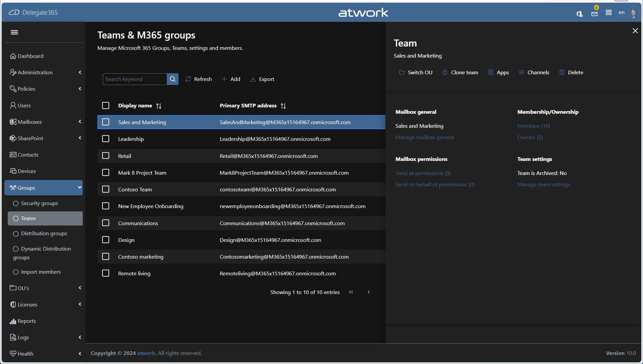
Task: Click Manage team settings link
Action: coord(543,184)
